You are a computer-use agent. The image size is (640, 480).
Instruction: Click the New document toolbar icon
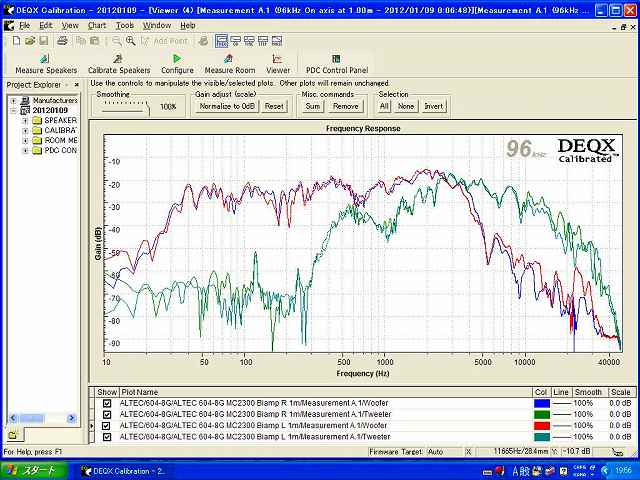16,40
